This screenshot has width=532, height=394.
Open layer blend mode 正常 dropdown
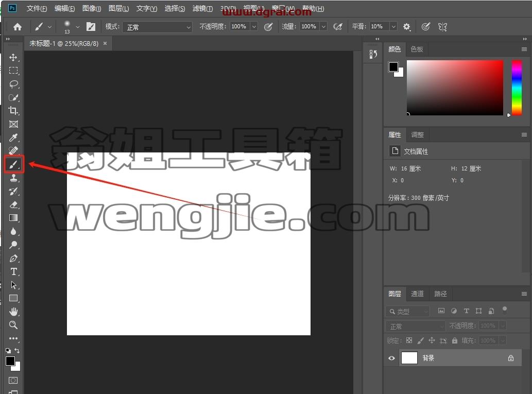click(x=416, y=326)
